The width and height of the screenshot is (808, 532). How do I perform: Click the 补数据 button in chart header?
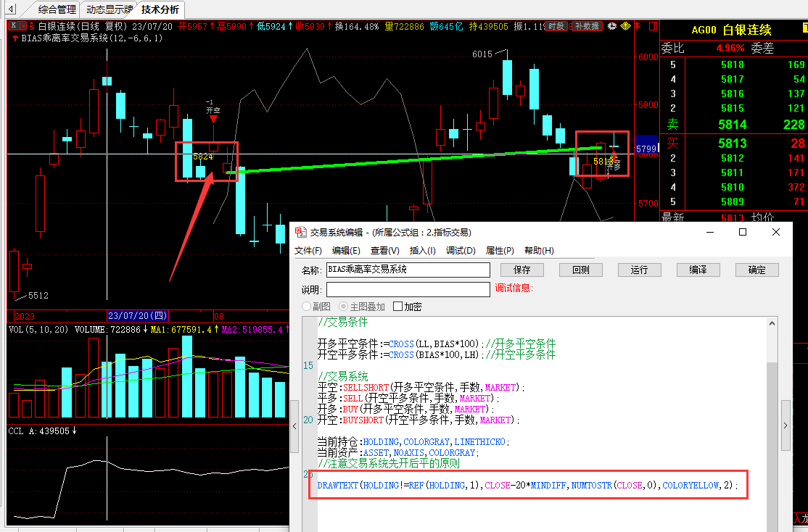(x=587, y=26)
